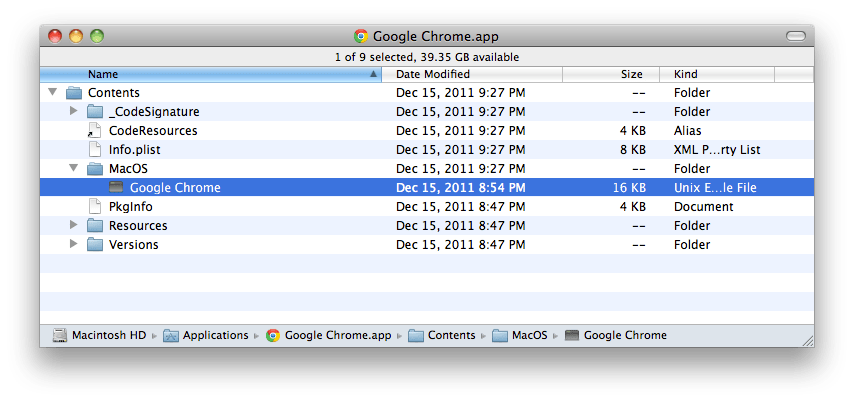Click the Google Chrome file name in list
This screenshot has height=402, width=854.
point(175,188)
